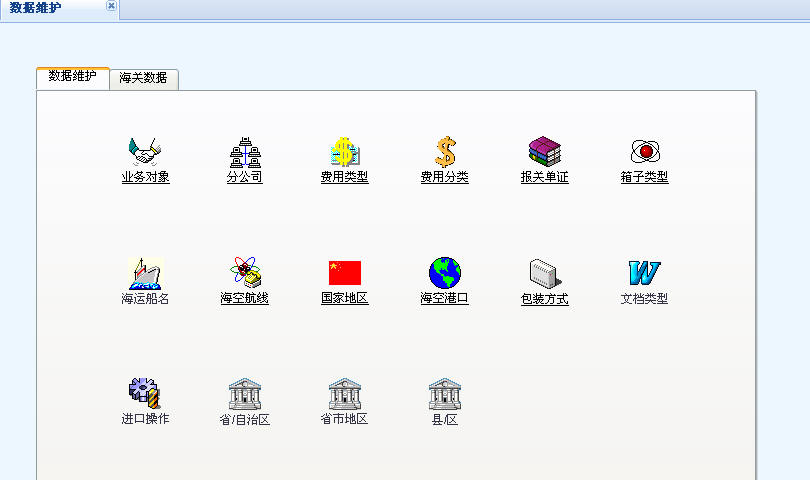Open the 业务对象 handshake icon
810x480 pixels.
click(145, 152)
